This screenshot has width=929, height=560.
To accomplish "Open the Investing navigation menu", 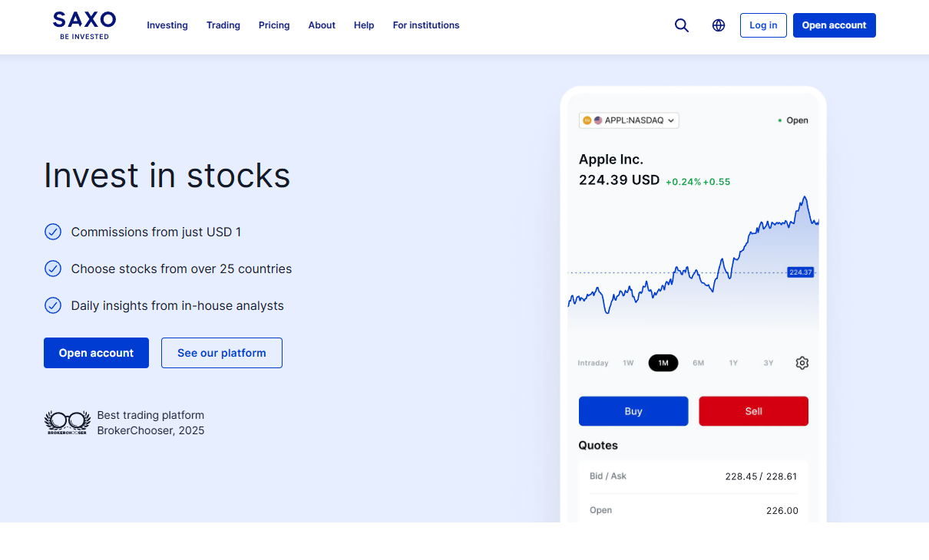I will point(167,25).
